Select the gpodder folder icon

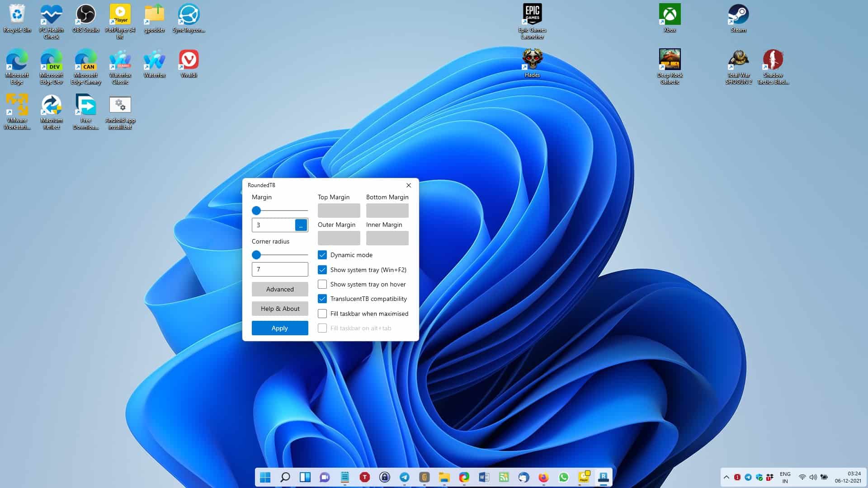(x=155, y=19)
